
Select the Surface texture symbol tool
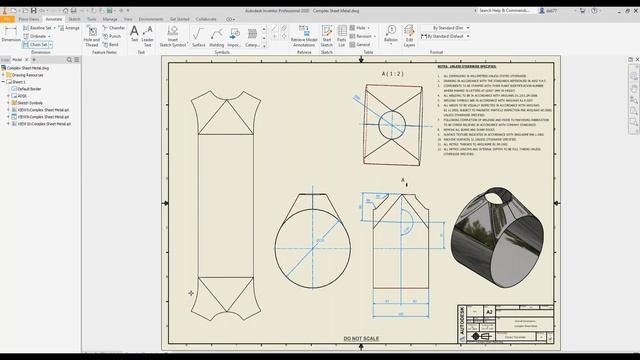(199, 37)
